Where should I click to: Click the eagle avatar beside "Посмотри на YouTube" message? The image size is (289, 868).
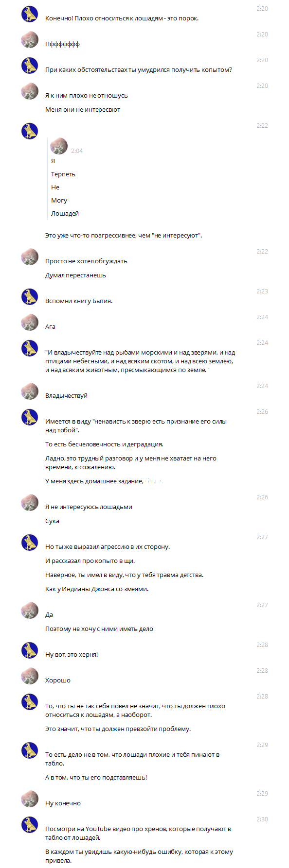(x=30, y=825)
